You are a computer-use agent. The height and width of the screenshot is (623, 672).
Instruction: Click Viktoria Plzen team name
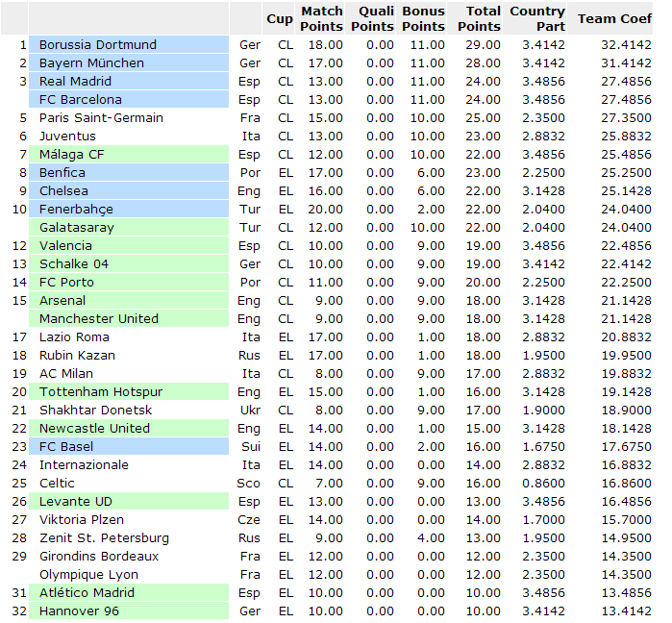click(x=82, y=520)
